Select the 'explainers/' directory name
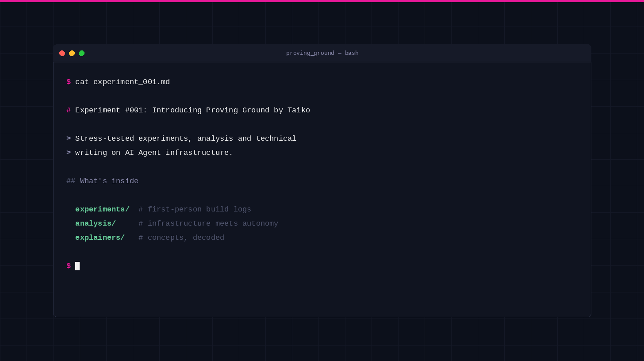The width and height of the screenshot is (644, 361). (100, 238)
